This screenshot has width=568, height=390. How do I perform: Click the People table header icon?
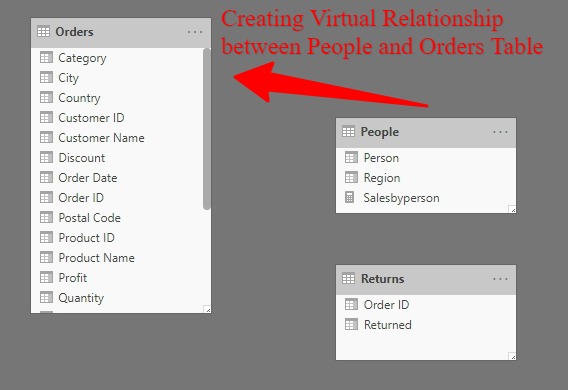point(348,132)
